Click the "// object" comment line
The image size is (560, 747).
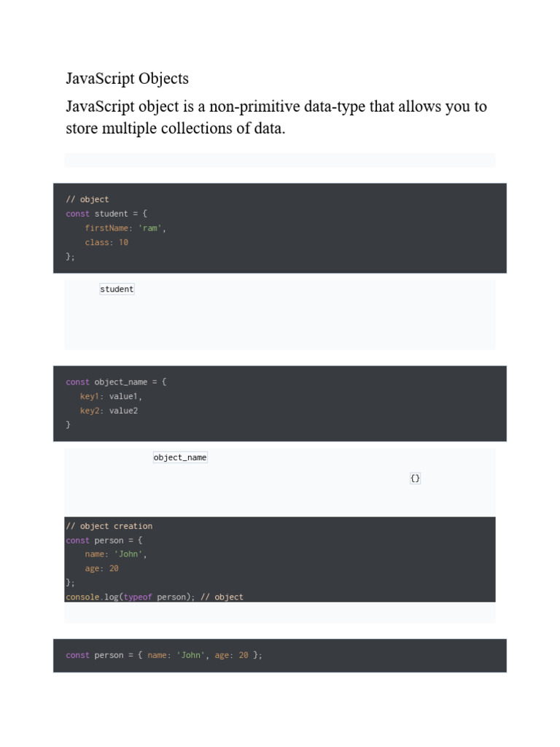click(x=87, y=199)
